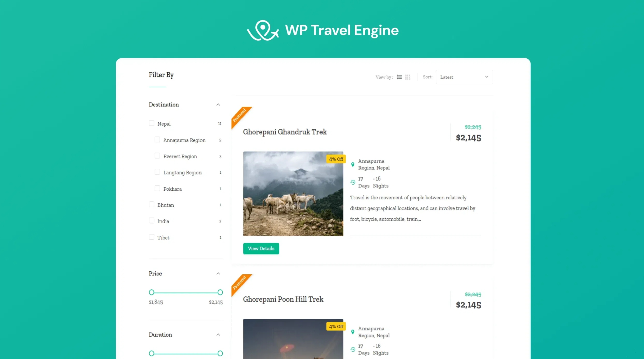Open the Ghorepani Ghandruk Trek horses photo
Screen dimensions: 644x359
[293, 194]
